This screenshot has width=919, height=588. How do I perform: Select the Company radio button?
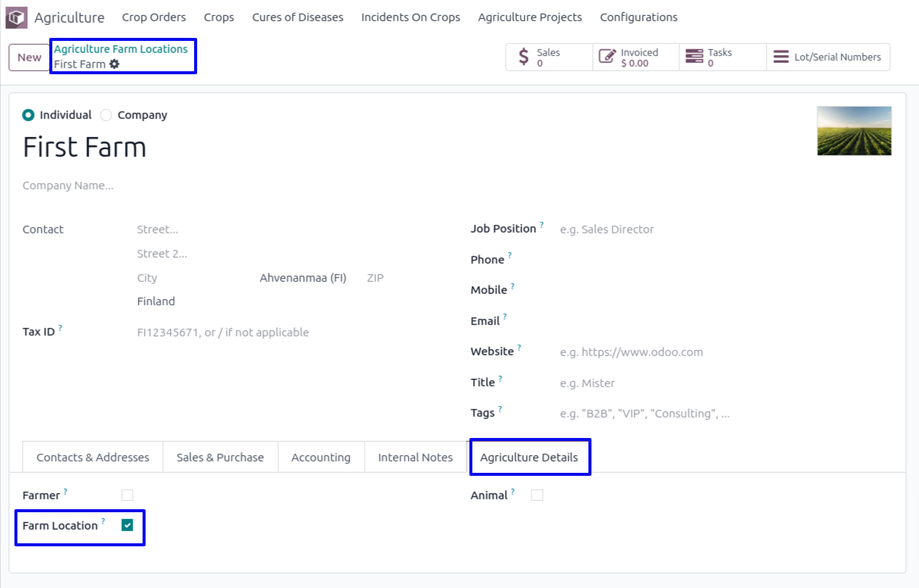click(106, 115)
